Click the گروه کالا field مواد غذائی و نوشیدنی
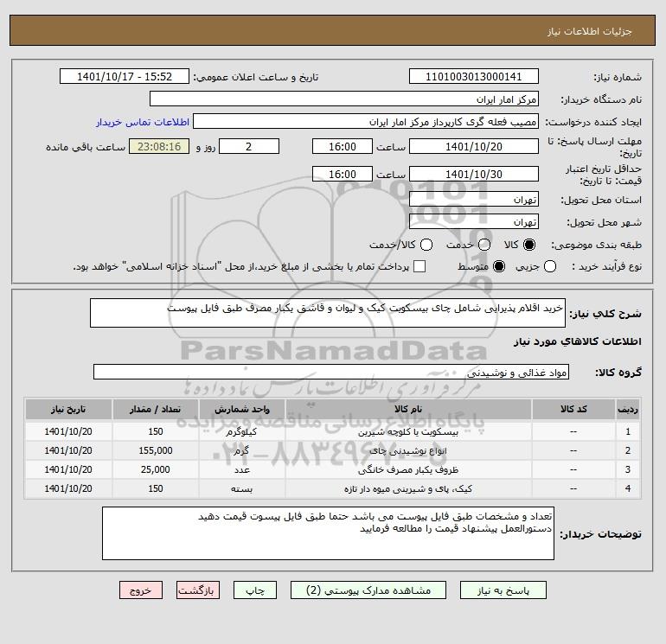Image resolution: width=666 pixels, height=644 pixels. 331,372
